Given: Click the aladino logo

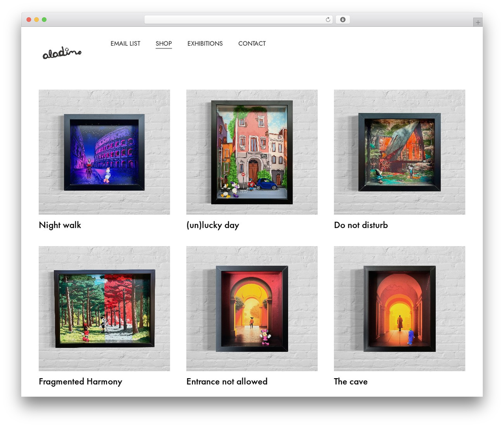Looking at the screenshot, I should point(62,53).
